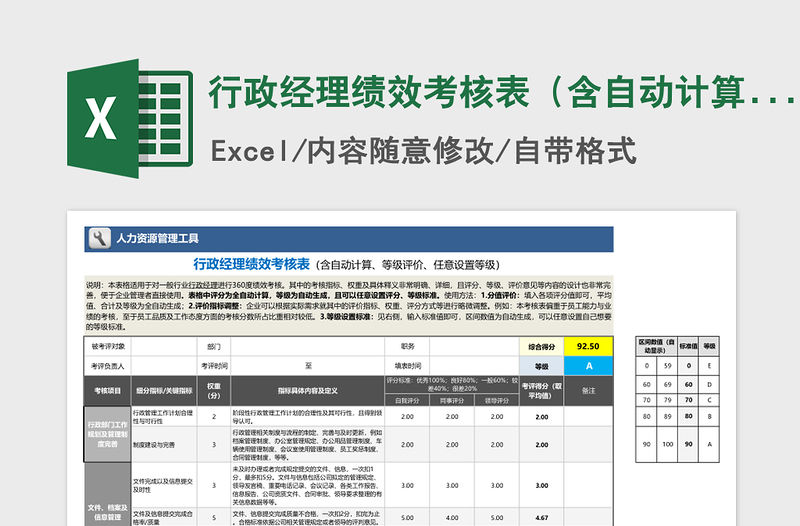
Task: Select grade C in the grade table
Action: 709,400
